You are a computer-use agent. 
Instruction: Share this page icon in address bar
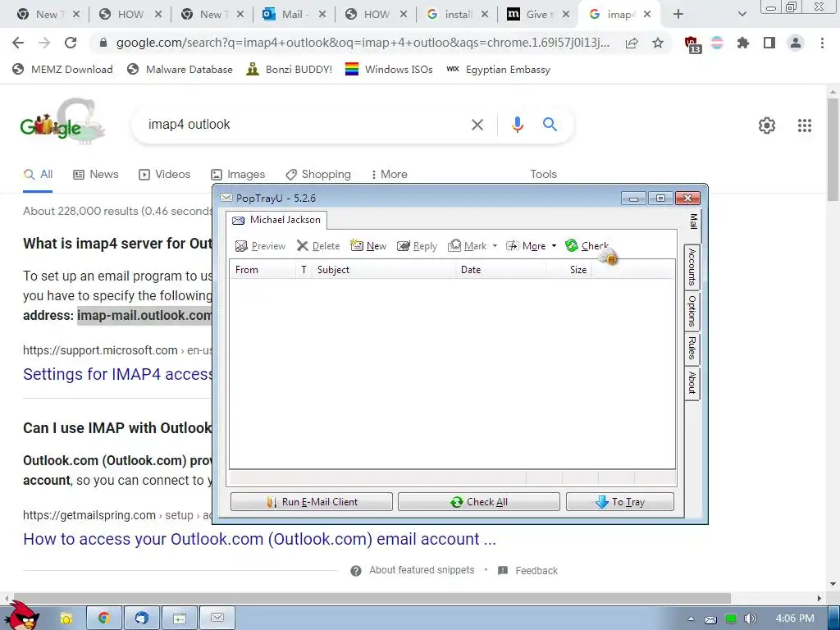click(x=632, y=43)
